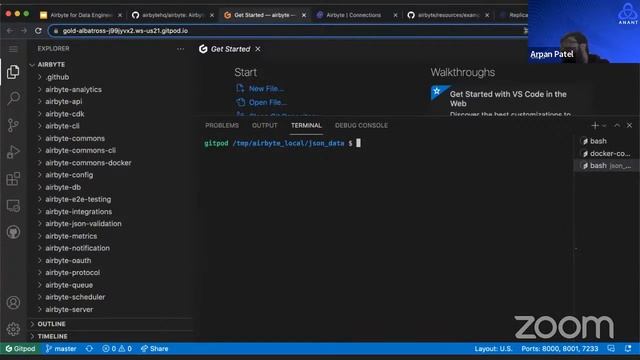640x360 pixels.
Task: Expand the TIMELINE section
Action: pyautogui.click(x=32, y=336)
